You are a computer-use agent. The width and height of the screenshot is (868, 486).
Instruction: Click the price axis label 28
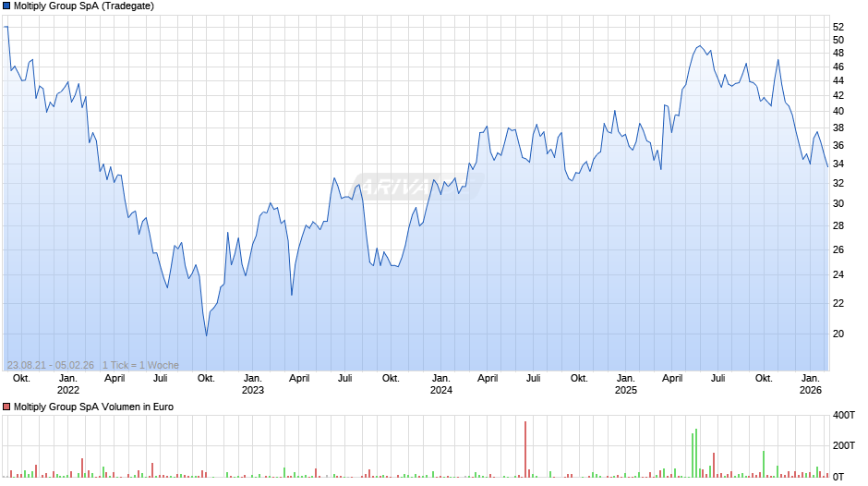click(x=838, y=226)
